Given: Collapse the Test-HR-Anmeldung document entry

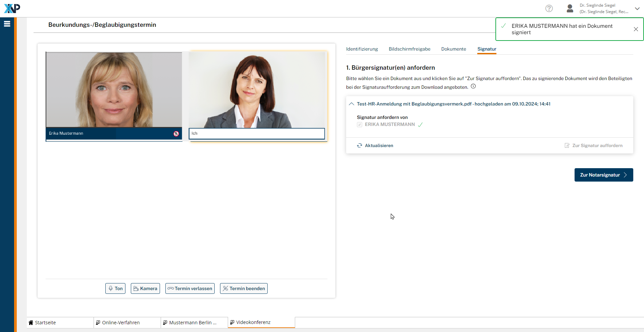Looking at the screenshot, I should [x=352, y=104].
